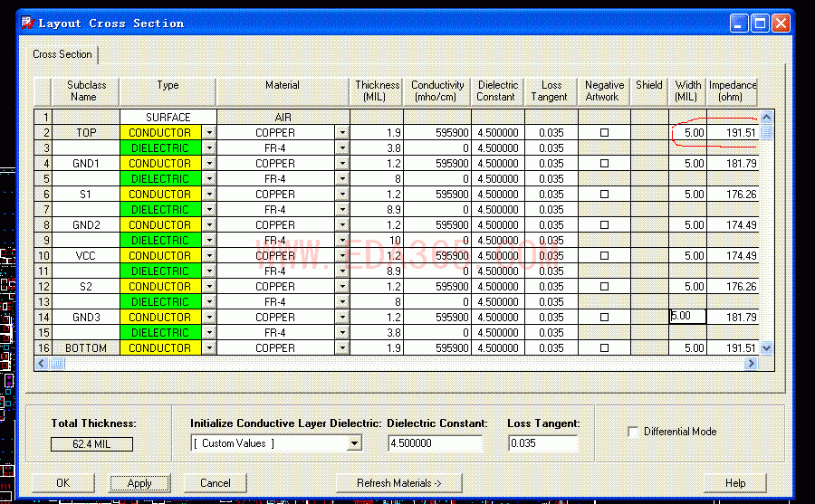Open Type dropdown for TOP conductor row
Viewport: 815px width, 504px height.
click(x=209, y=133)
